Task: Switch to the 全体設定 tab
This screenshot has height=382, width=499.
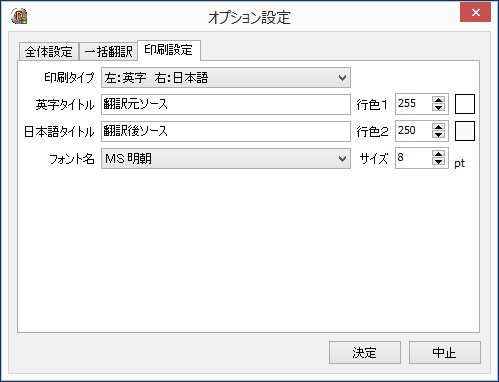Action: click(x=49, y=52)
